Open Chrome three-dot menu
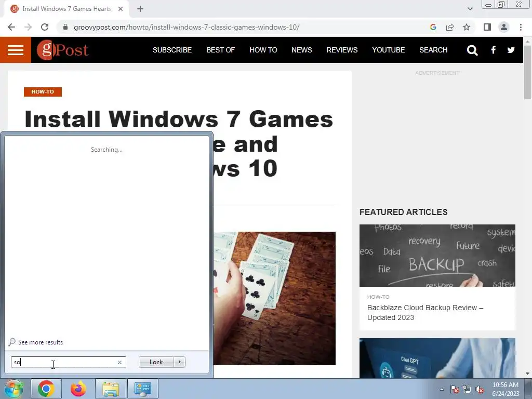 click(x=521, y=27)
